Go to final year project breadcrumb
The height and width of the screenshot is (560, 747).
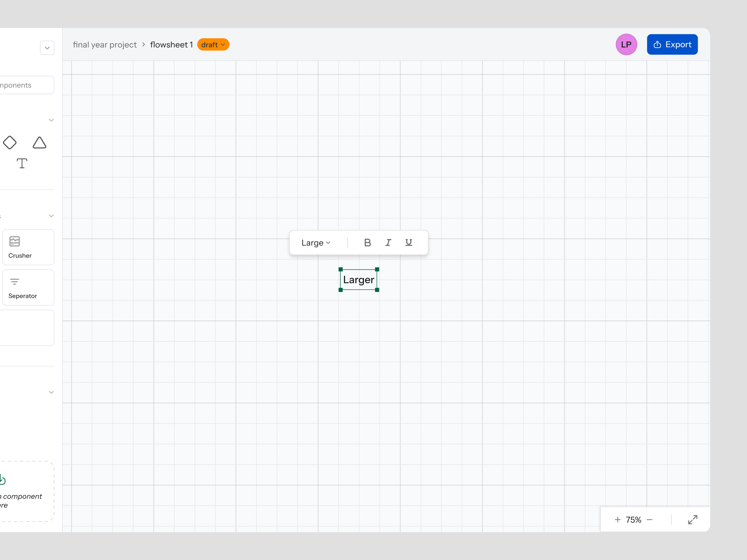pos(105,45)
